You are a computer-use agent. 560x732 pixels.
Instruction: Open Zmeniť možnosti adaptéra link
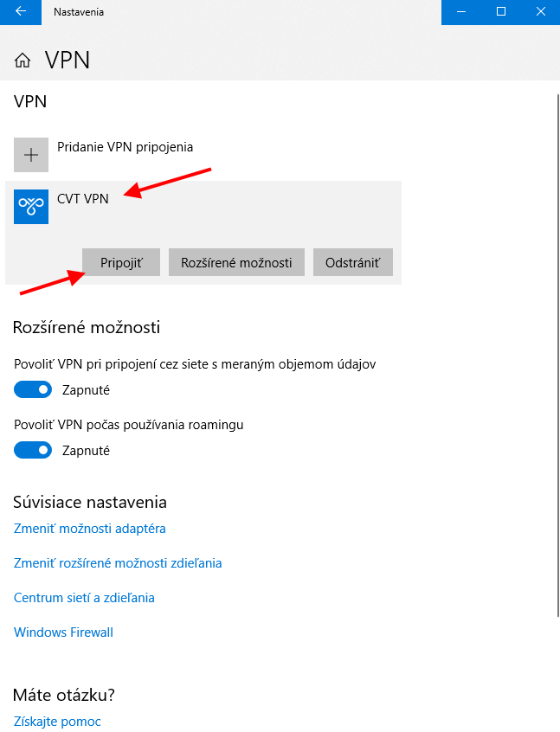click(90, 529)
